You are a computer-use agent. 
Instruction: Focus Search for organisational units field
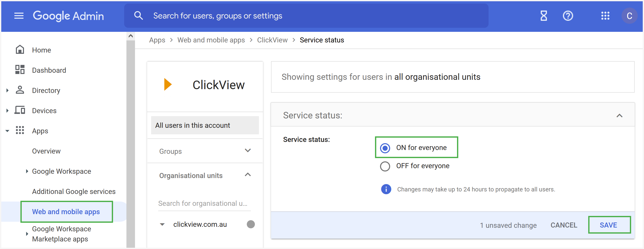tap(204, 204)
